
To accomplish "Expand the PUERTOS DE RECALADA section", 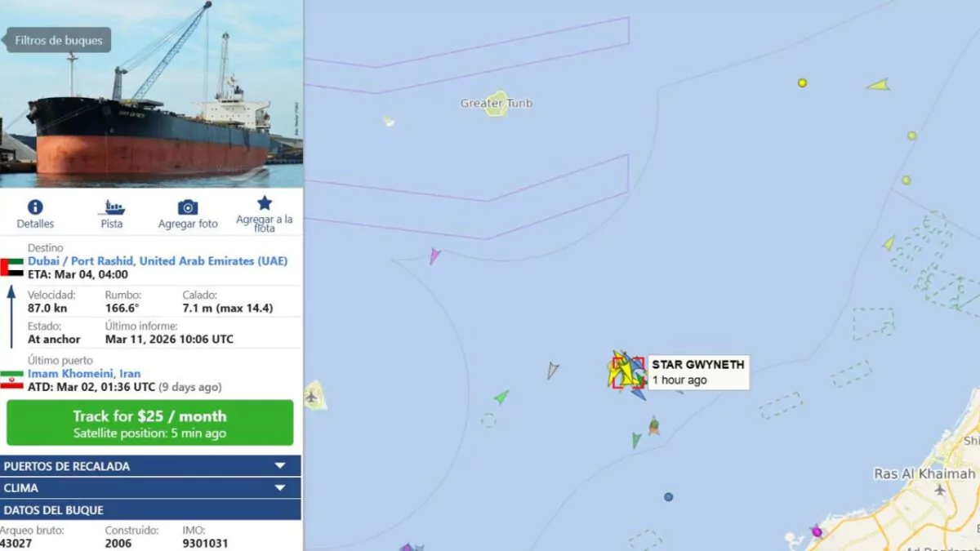I will [x=150, y=466].
